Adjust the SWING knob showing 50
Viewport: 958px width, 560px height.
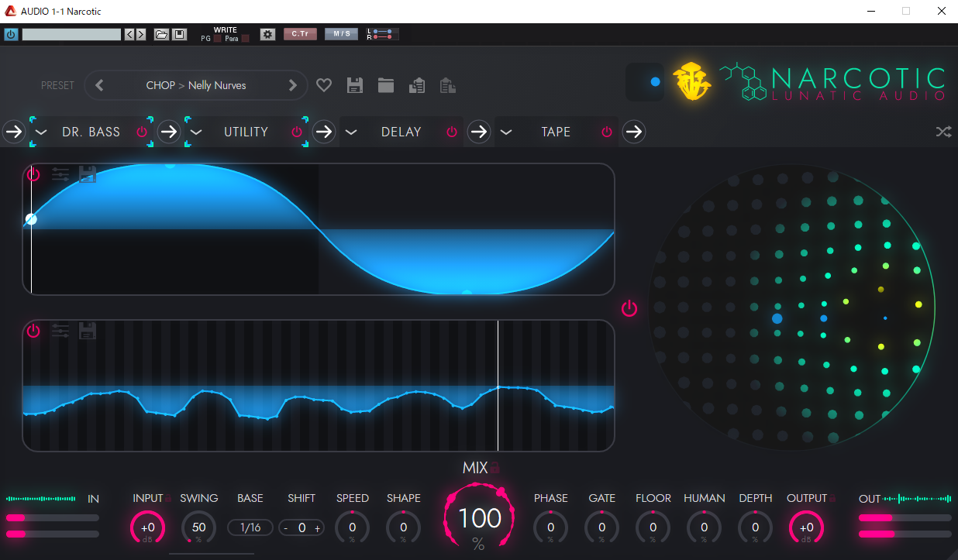198,527
